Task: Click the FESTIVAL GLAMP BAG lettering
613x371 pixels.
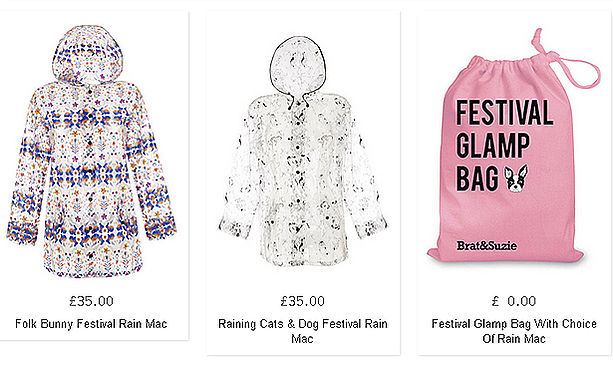Action: pos(504,145)
